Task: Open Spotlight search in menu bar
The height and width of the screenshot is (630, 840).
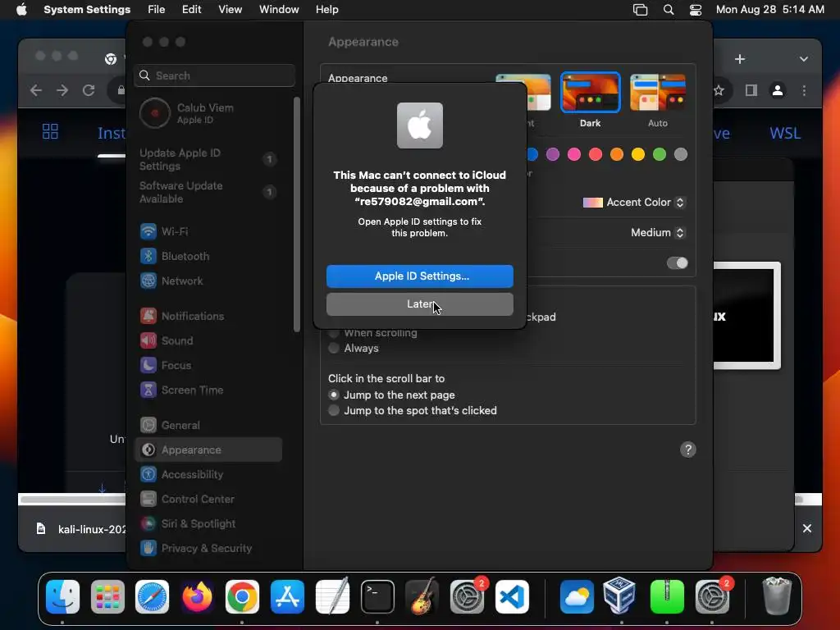Action: click(669, 10)
